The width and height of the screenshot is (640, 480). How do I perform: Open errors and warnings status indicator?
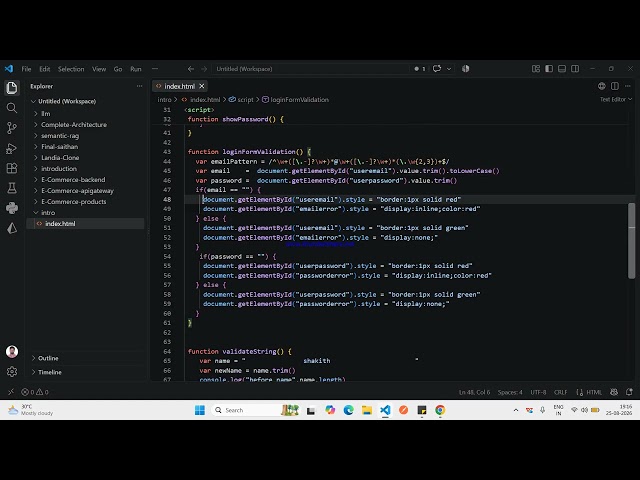coord(35,392)
